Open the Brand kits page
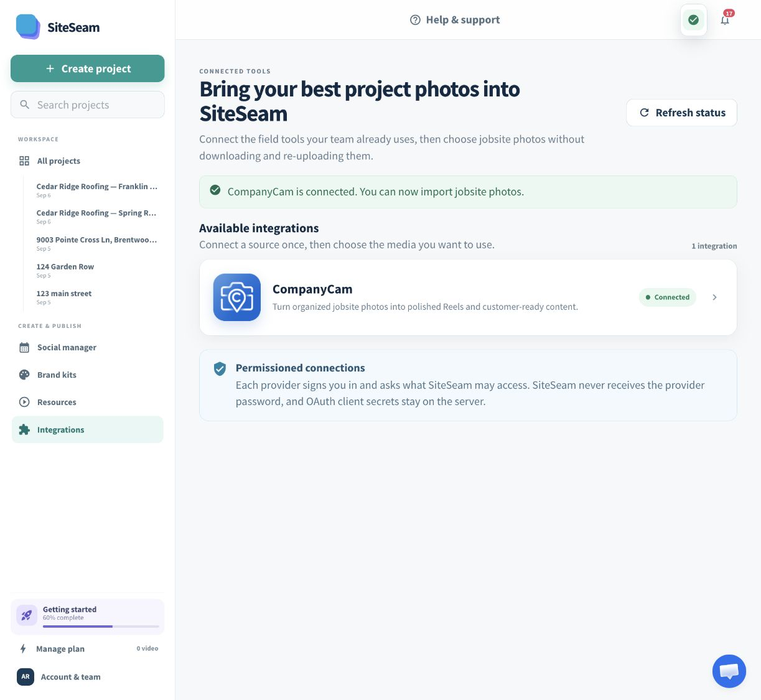 point(88,375)
